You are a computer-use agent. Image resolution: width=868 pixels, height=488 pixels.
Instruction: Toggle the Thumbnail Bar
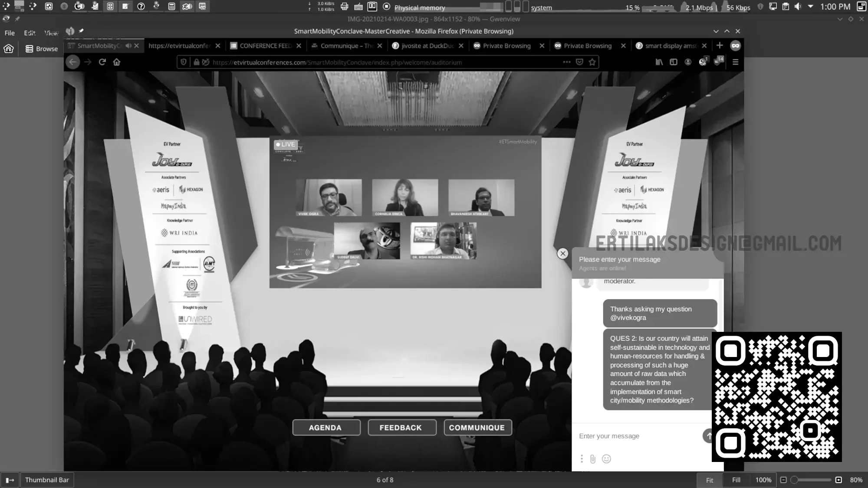tap(47, 480)
